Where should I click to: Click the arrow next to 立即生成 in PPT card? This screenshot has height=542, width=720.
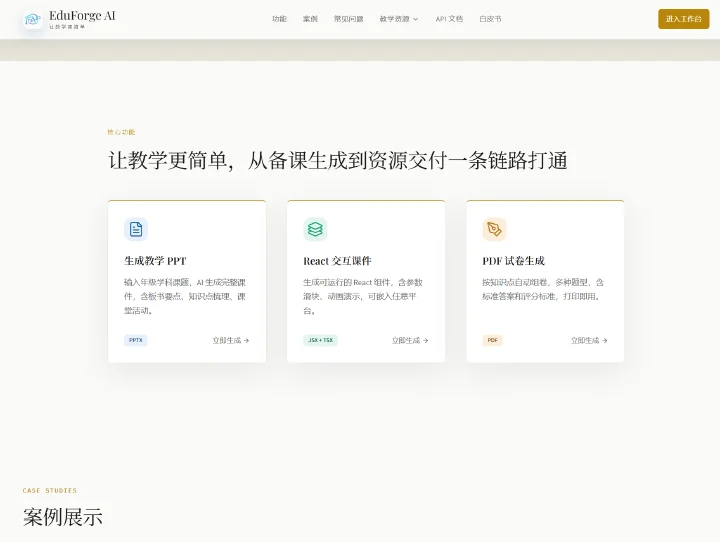click(247, 340)
